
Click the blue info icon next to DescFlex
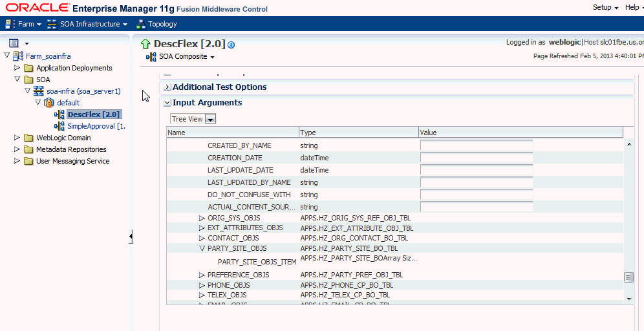231,45
